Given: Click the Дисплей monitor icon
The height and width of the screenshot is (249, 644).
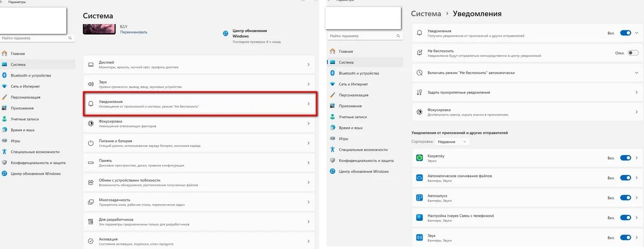Looking at the screenshot, I should click(x=91, y=64).
